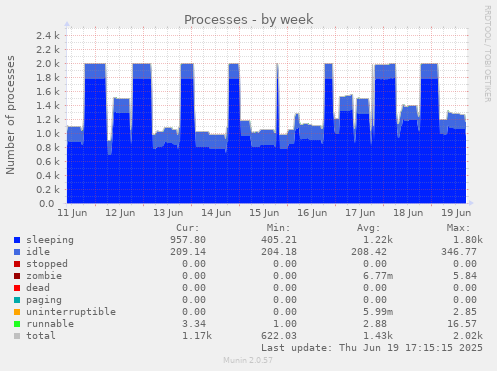The image size is (497, 371).
Task: Click sleeping minimum value 405.21
Action: coord(279,240)
